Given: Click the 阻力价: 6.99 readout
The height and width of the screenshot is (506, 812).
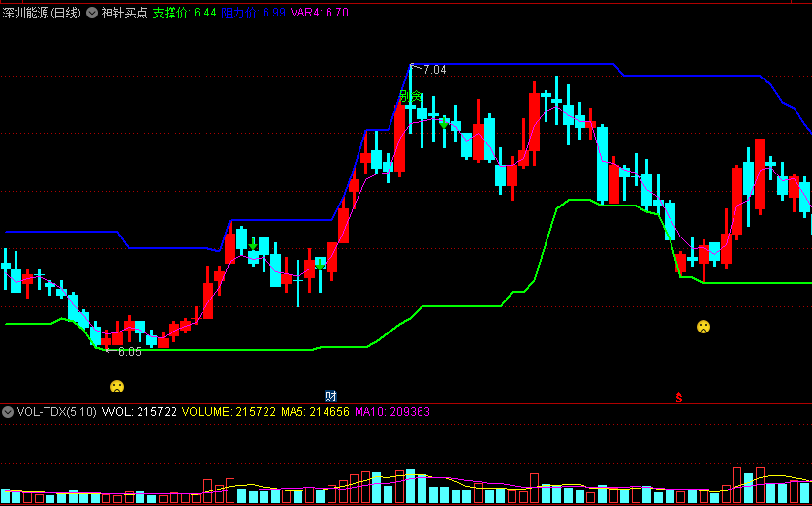Looking at the screenshot, I should tap(253, 13).
